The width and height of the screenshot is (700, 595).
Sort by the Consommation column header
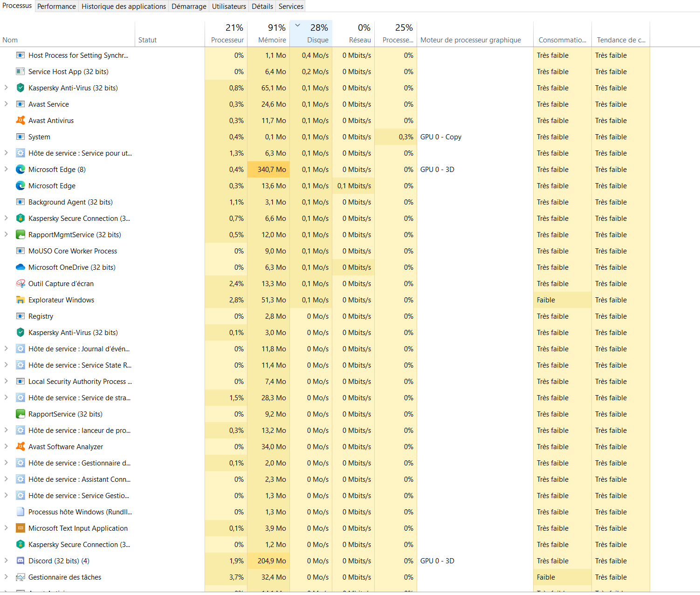[563, 34]
